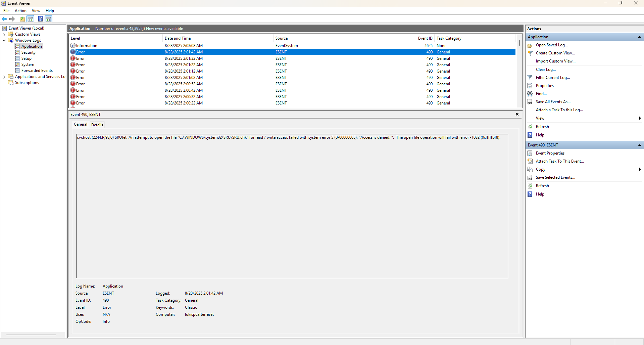Click the forward navigation arrow
Image resolution: width=644 pixels, height=345 pixels.
tap(12, 19)
